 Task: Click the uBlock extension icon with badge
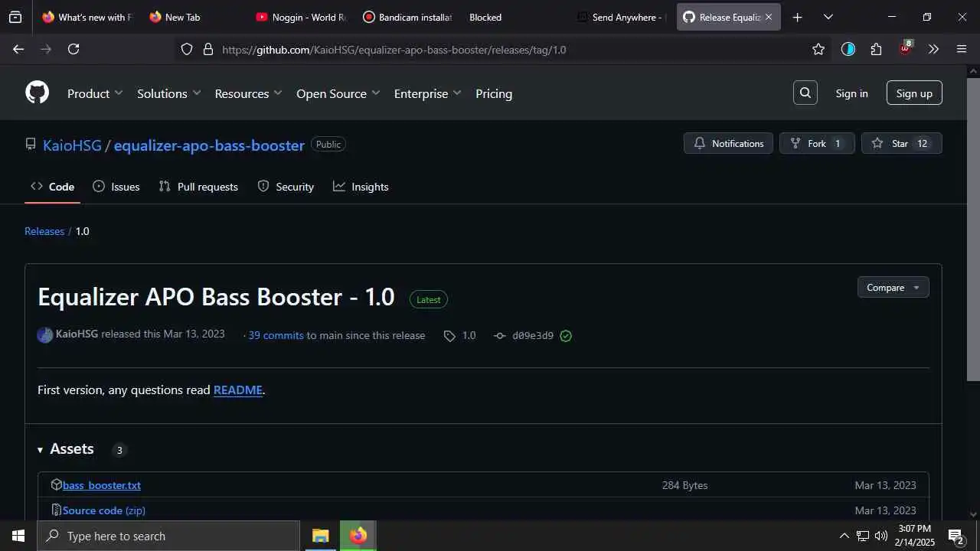pyautogui.click(x=906, y=47)
